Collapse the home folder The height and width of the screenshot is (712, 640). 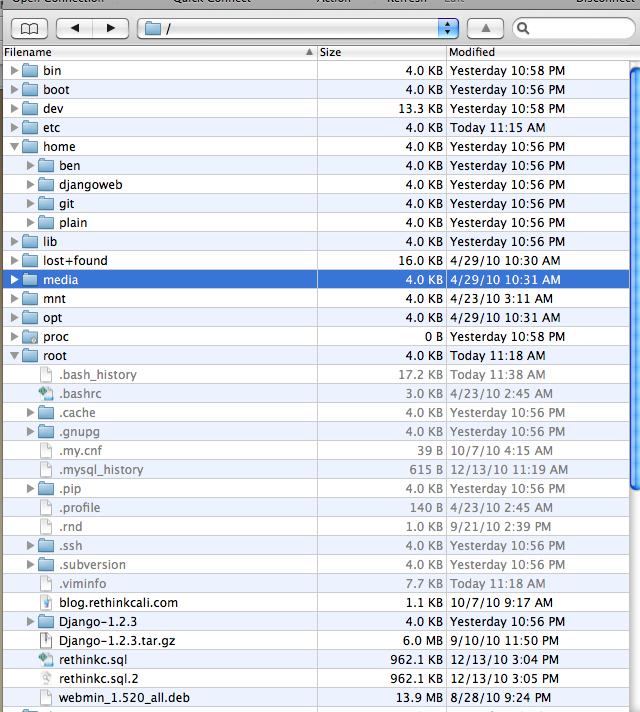coord(14,147)
